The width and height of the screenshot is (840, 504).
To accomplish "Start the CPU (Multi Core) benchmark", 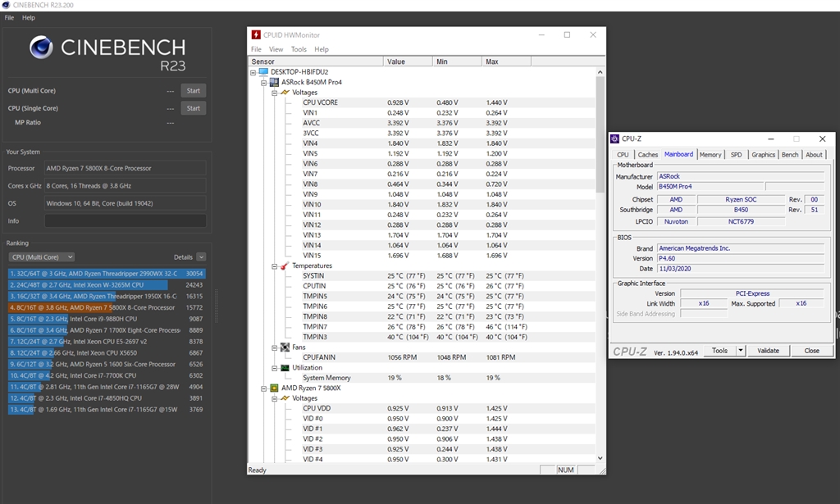I will [x=193, y=90].
